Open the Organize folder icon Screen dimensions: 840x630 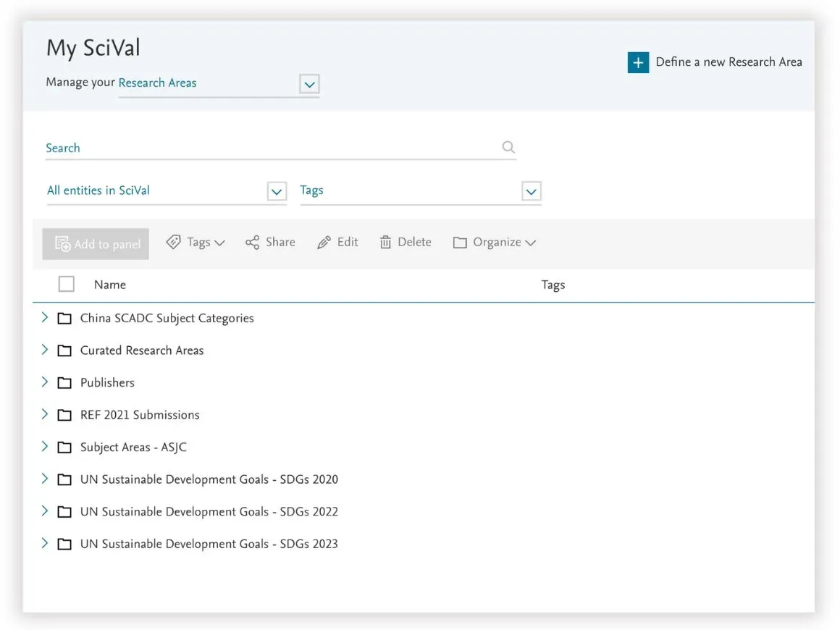point(461,242)
